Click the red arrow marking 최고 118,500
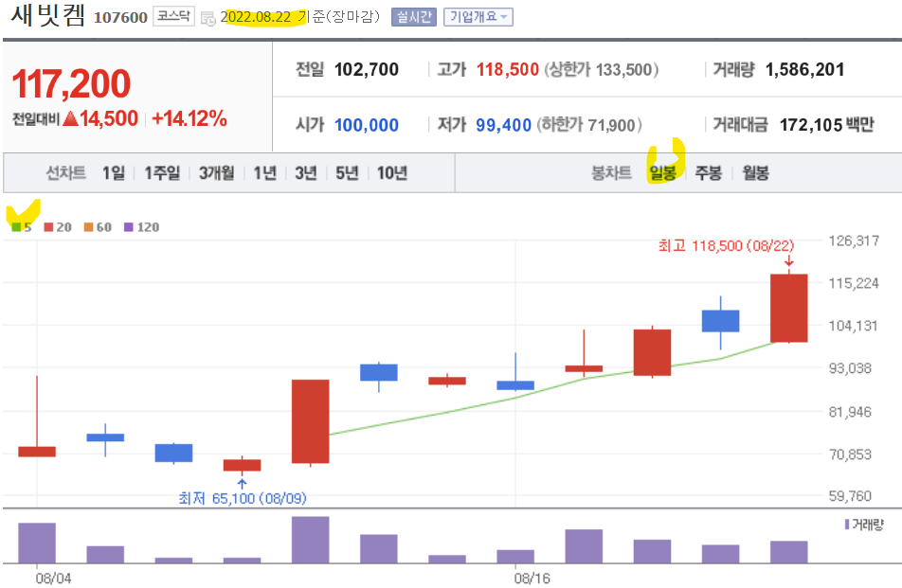The image size is (902, 588). pos(788,260)
